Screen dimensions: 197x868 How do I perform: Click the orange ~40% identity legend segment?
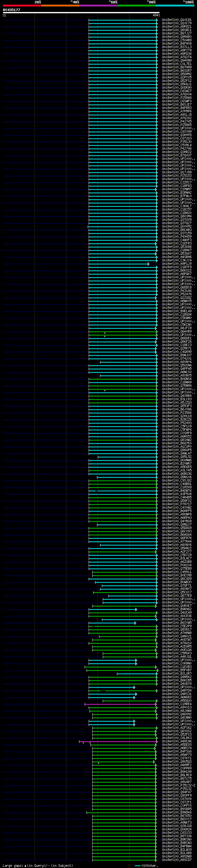[60, 6]
